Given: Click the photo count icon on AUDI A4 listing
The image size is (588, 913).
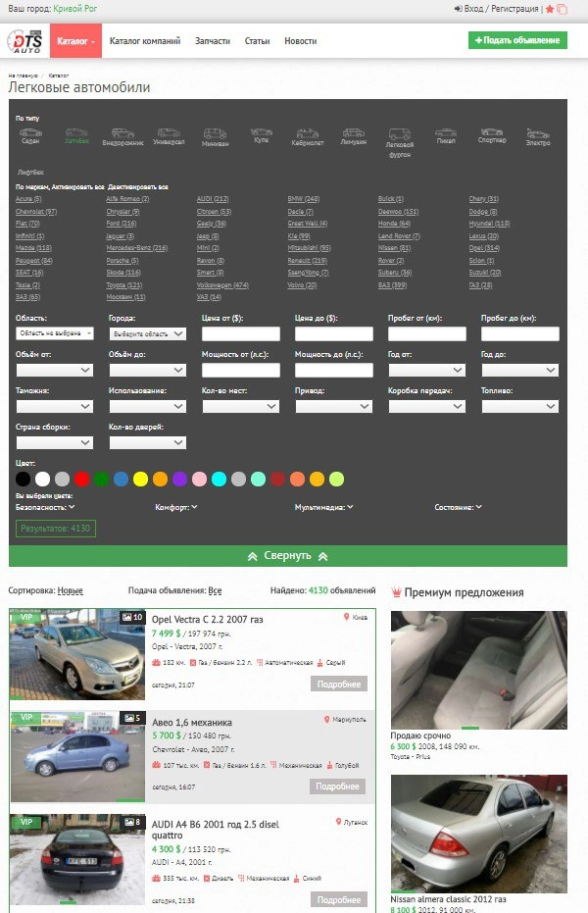Looking at the screenshot, I should click(129, 822).
